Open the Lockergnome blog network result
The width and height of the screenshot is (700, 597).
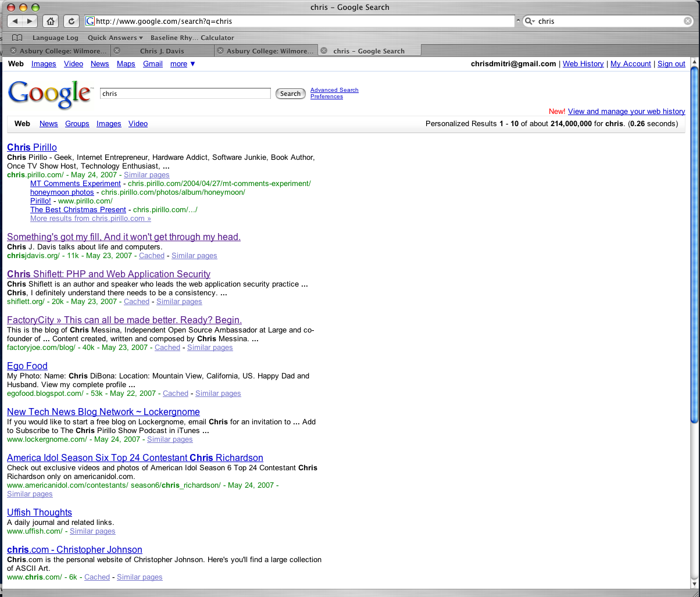tap(103, 412)
